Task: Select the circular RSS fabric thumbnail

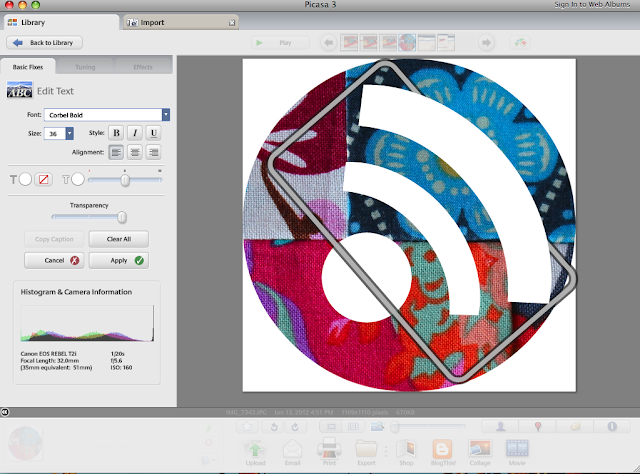Action: click(407, 42)
